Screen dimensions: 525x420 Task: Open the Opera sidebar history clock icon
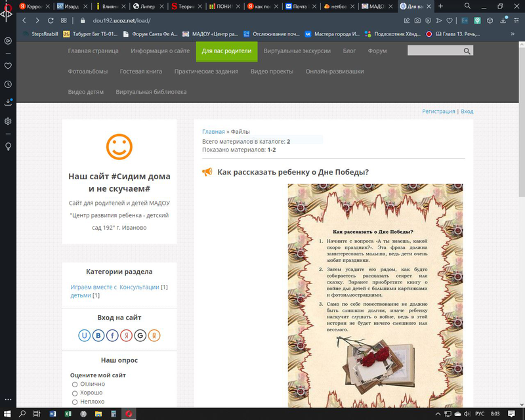[8, 85]
